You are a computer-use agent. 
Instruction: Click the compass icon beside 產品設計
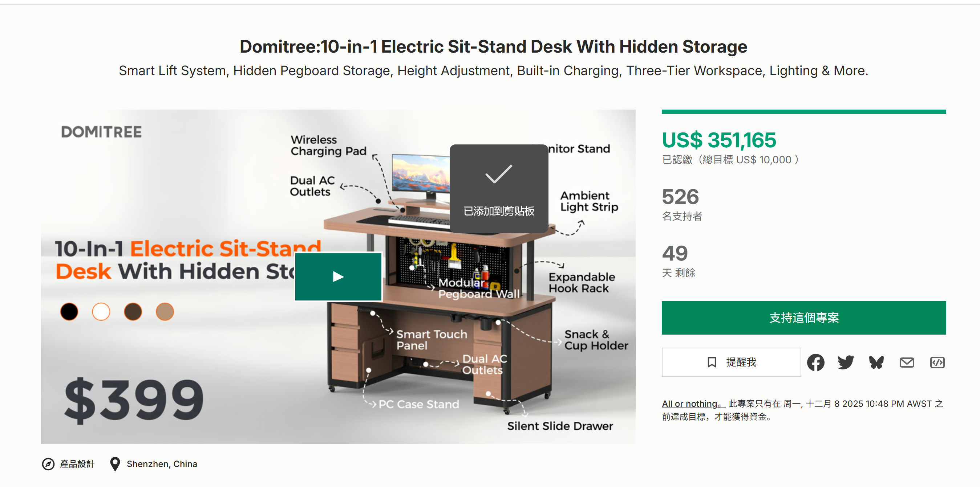[x=48, y=464]
